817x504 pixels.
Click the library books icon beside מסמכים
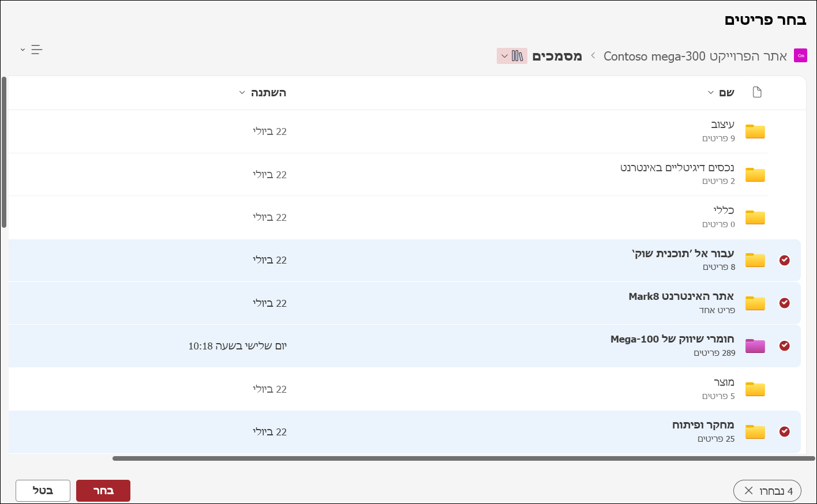point(518,56)
